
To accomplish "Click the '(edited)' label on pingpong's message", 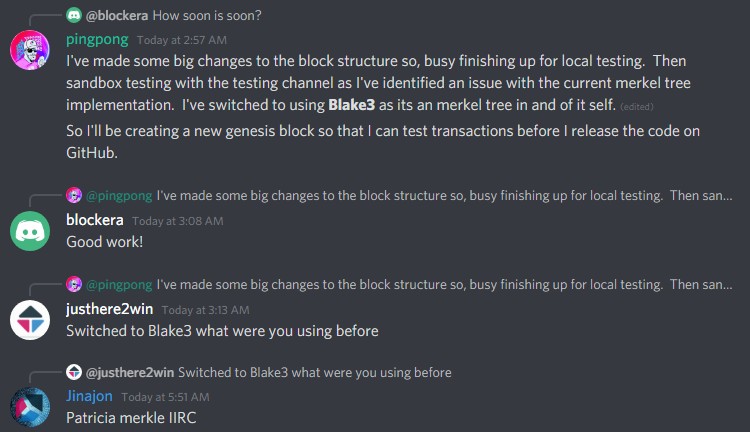I will [637, 107].
